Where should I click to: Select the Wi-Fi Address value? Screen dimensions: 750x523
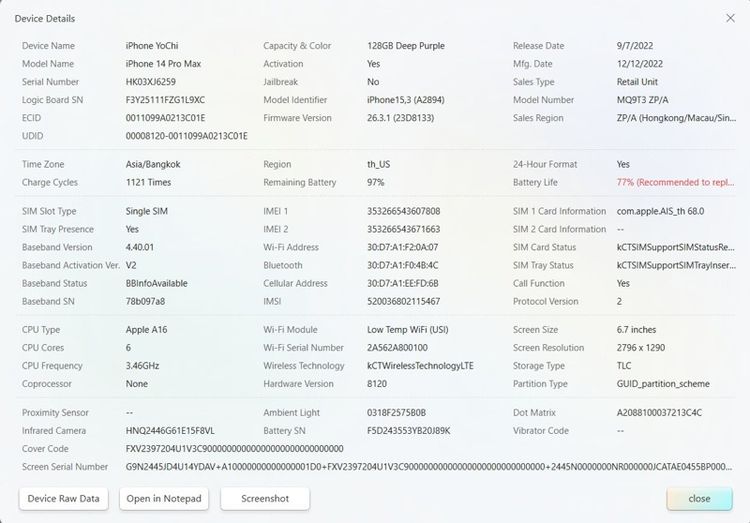pos(402,247)
